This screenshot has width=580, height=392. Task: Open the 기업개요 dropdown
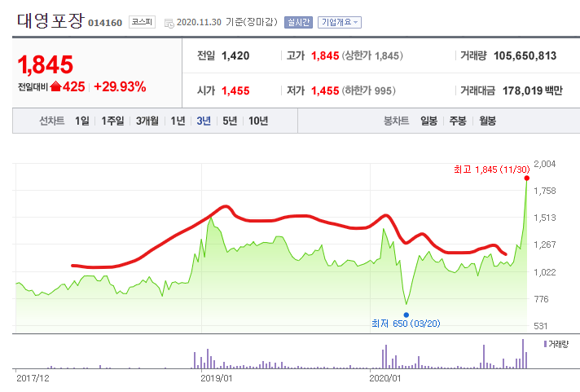pos(339,22)
